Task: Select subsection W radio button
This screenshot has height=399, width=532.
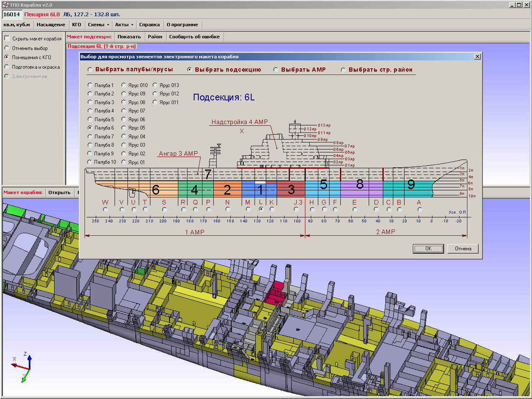Action: [x=105, y=209]
